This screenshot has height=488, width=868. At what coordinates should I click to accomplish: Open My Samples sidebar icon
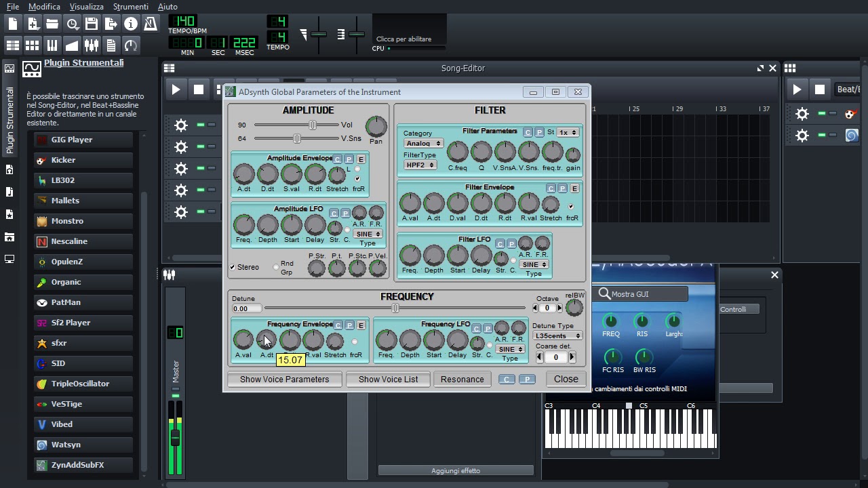(x=9, y=192)
